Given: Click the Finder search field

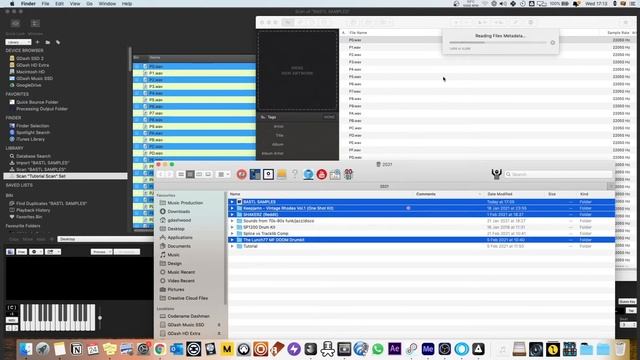Looking at the screenshot, I should [x=558, y=174].
